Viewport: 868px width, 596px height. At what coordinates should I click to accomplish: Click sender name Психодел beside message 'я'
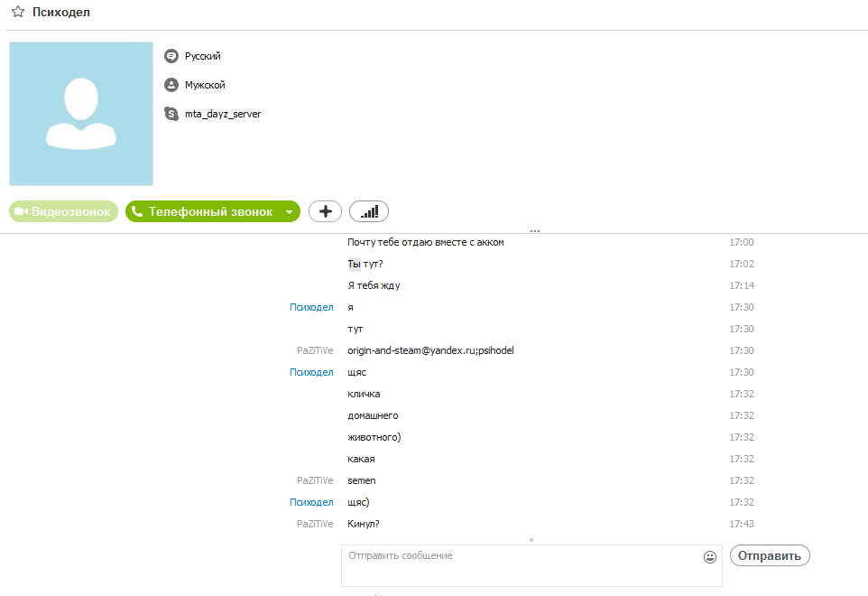[x=311, y=307]
